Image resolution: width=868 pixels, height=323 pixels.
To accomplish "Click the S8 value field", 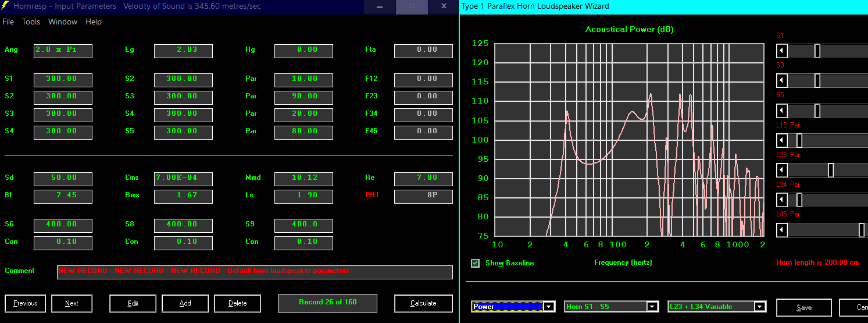I will tap(183, 225).
